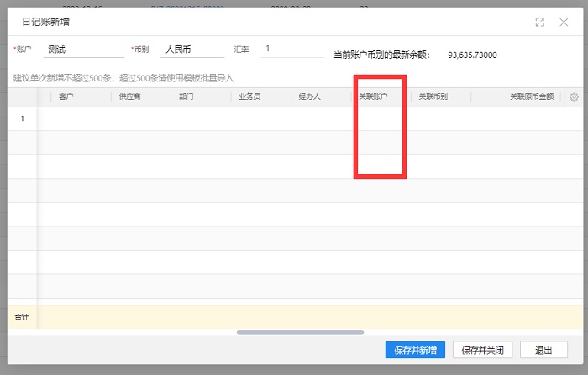The image size is (588, 375).
Task: Open the 币别 field showing 人民币
Action: click(193, 49)
